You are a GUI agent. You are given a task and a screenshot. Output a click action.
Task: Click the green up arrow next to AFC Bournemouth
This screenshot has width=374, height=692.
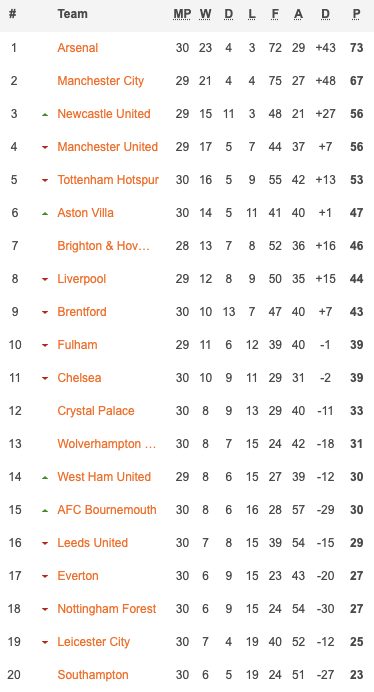(x=45, y=511)
